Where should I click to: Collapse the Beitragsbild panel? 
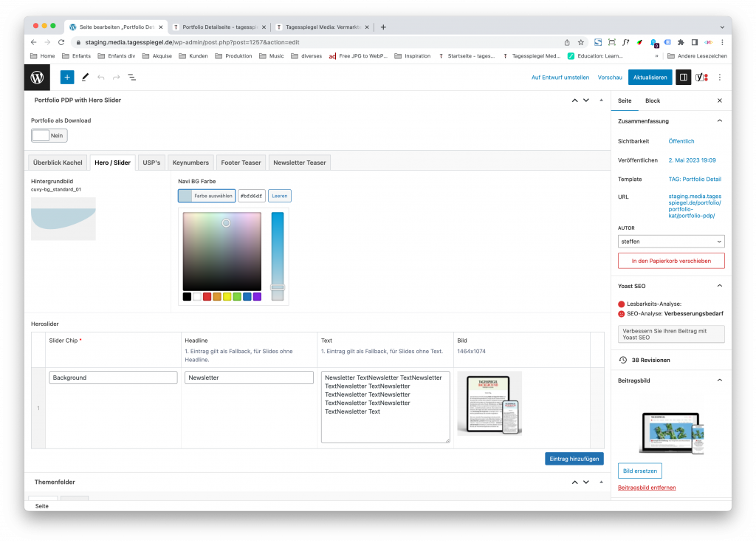click(719, 380)
